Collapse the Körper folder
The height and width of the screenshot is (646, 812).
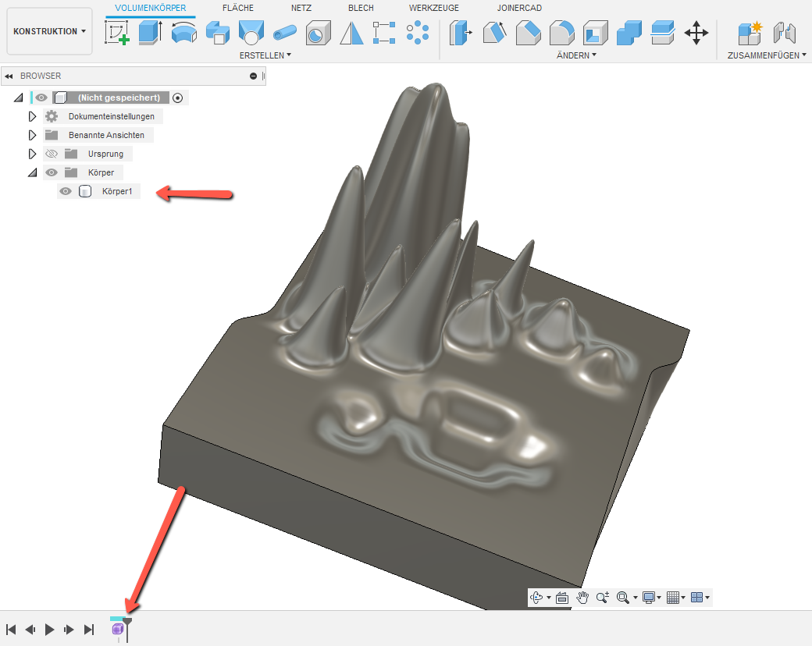(32, 172)
